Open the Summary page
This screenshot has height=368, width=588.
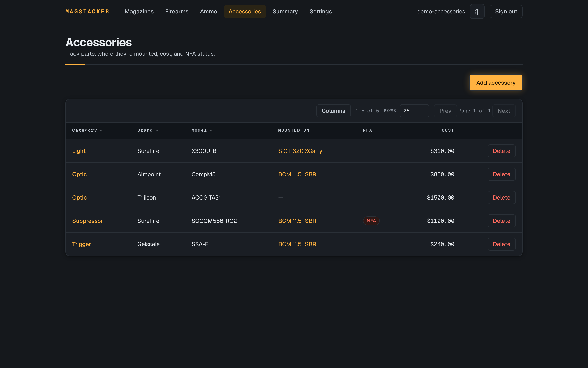[285, 11]
